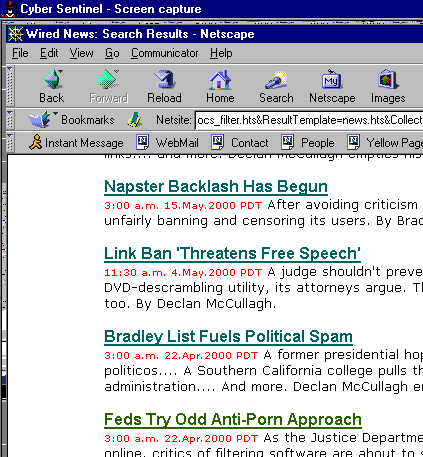Collapse the location toolbar handle
423x457 pixels.
10,120
